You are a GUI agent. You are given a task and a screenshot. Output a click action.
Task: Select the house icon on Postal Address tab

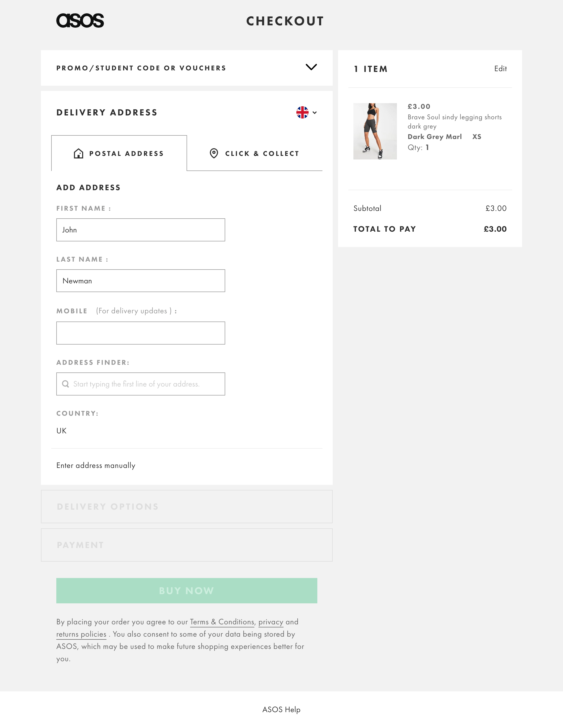pos(78,153)
